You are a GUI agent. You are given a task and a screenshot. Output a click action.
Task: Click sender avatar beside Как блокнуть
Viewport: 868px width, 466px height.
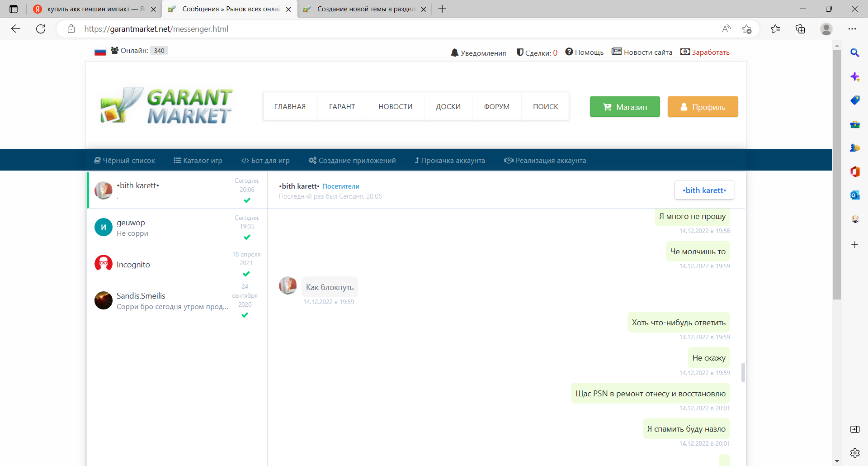[x=288, y=285]
